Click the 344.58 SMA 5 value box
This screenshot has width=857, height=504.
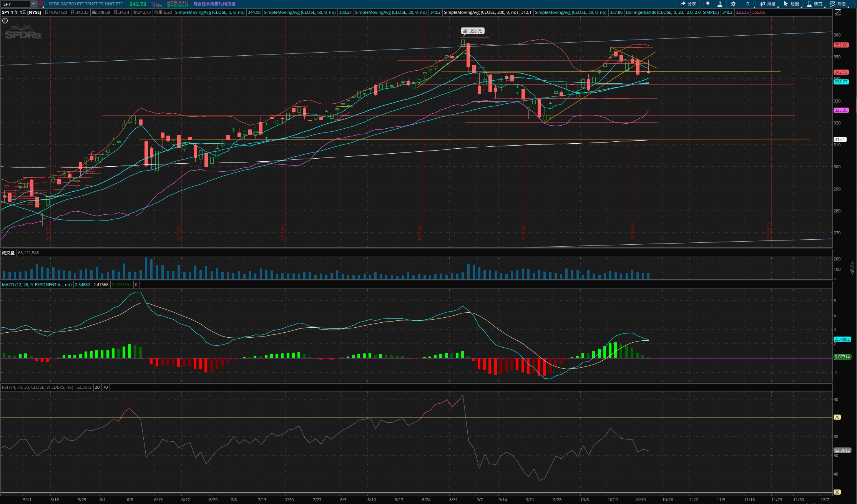pos(254,12)
